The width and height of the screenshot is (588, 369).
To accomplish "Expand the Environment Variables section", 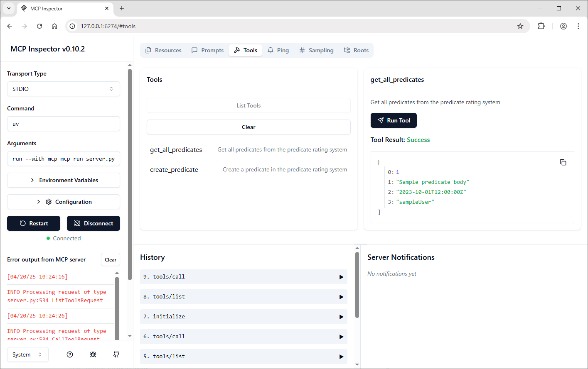I will [64, 180].
